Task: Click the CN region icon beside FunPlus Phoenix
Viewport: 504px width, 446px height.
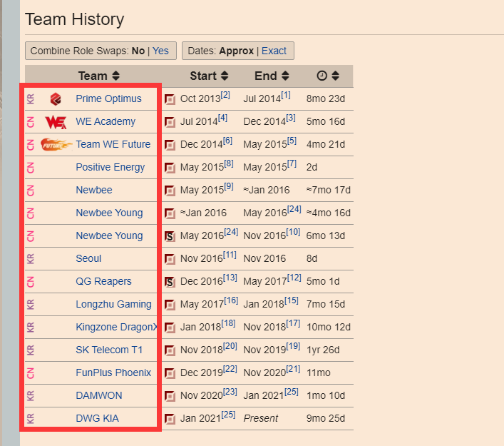Action: tap(30, 373)
